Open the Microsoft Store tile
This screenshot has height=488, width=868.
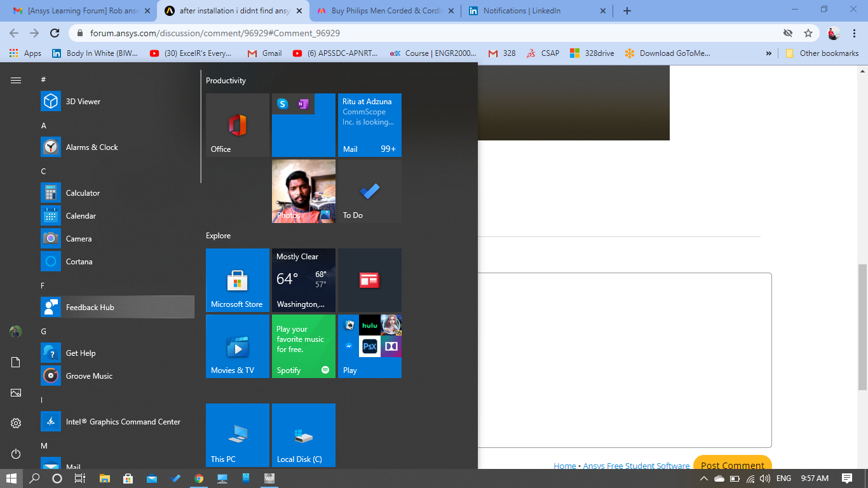238,280
